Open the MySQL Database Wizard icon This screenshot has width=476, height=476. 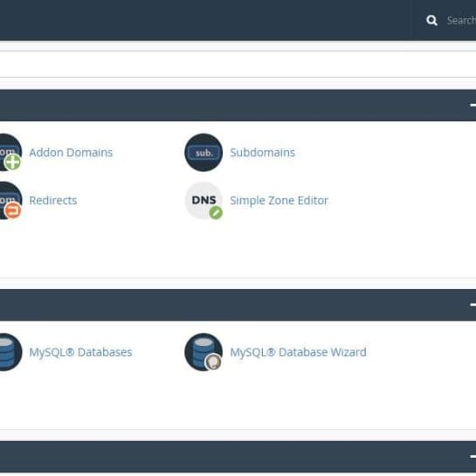pyautogui.click(x=204, y=352)
